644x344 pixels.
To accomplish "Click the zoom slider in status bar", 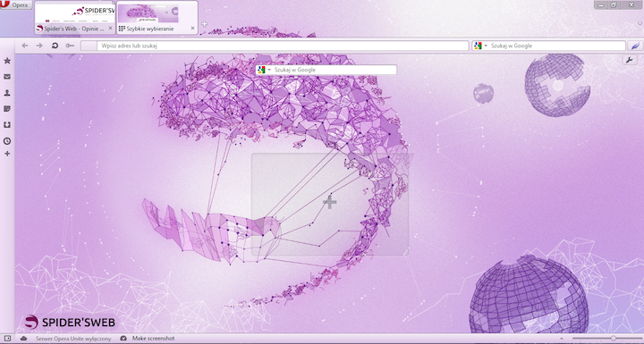I will pos(606,339).
